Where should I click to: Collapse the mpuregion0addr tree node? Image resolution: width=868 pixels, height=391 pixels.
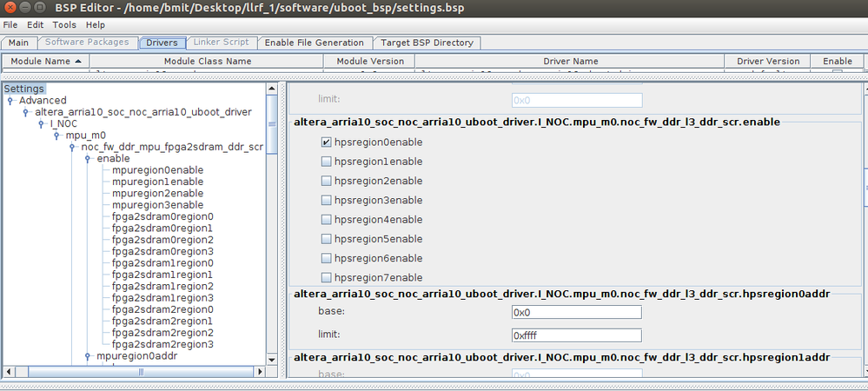click(x=88, y=356)
